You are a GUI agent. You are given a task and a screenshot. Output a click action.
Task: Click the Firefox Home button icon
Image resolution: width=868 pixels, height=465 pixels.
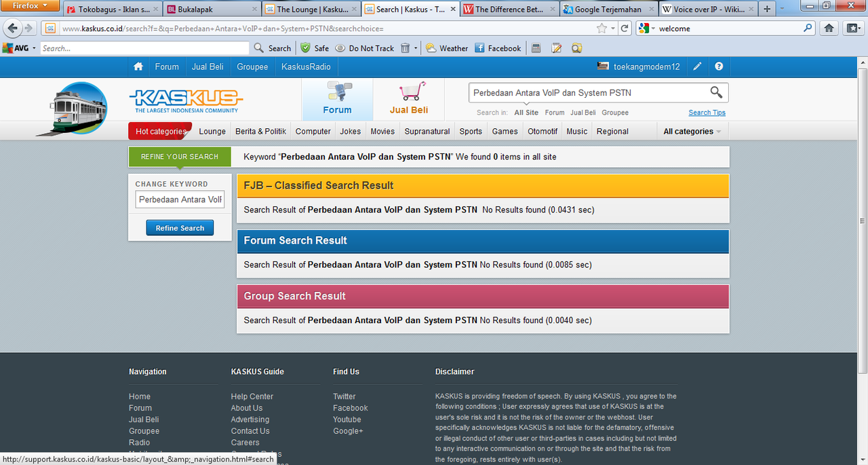pos(829,29)
